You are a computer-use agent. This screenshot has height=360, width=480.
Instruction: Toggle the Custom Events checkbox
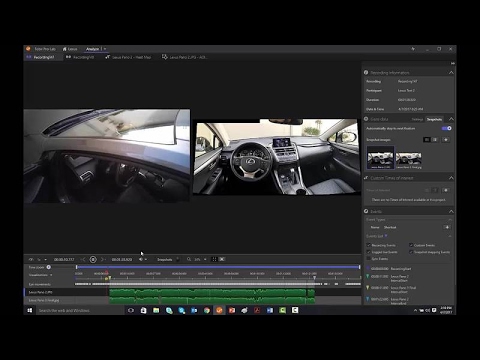coord(411,245)
